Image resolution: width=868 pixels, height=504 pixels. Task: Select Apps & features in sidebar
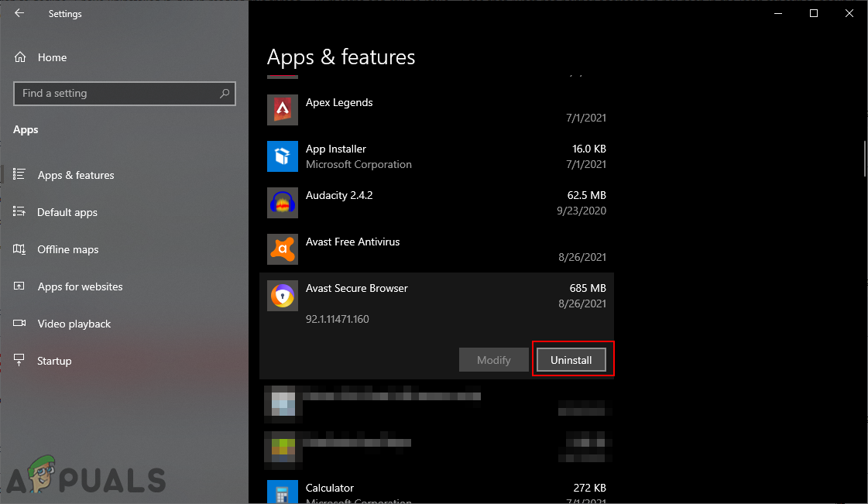tap(76, 175)
